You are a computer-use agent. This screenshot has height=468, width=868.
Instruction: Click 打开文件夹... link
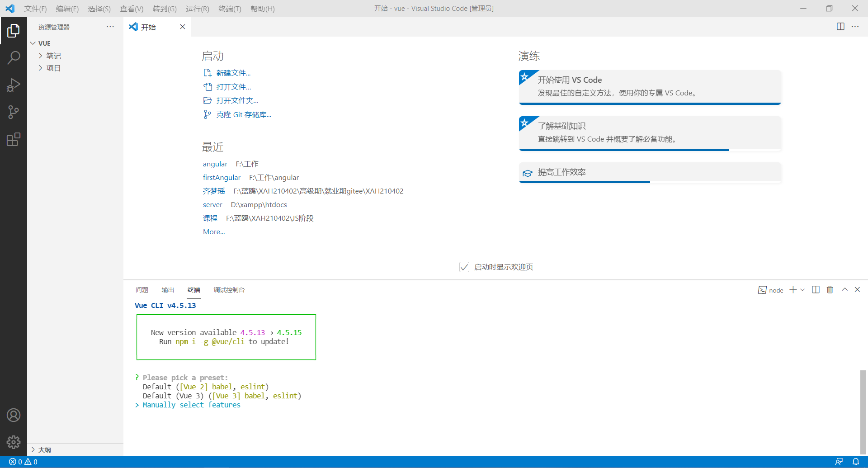tap(237, 100)
